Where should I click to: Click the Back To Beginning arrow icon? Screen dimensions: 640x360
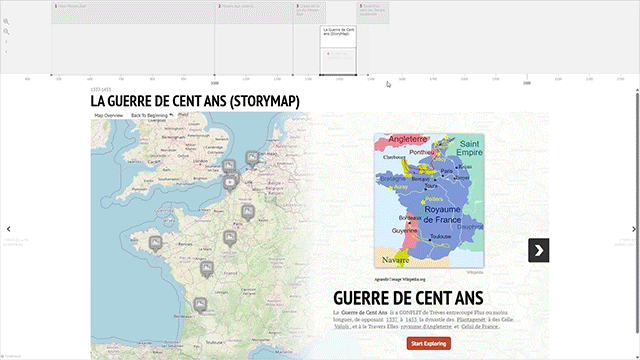point(171,115)
